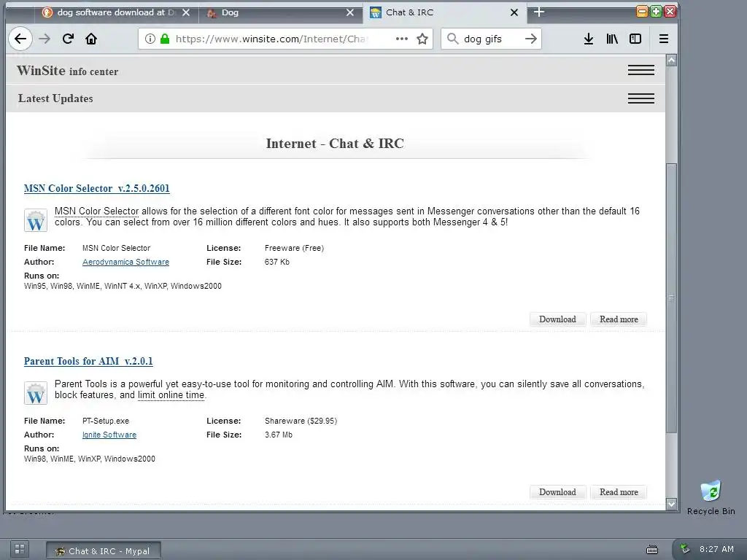The height and width of the screenshot is (560, 747).
Task: Go back to the previous page
Action: click(x=20, y=39)
